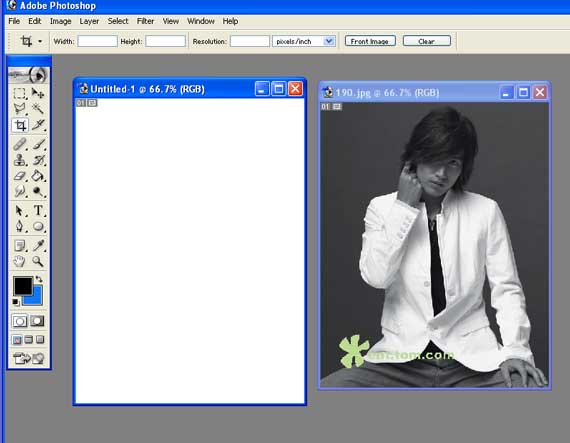Select the Type tool
This screenshot has height=443, width=570.
coord(38,210)
